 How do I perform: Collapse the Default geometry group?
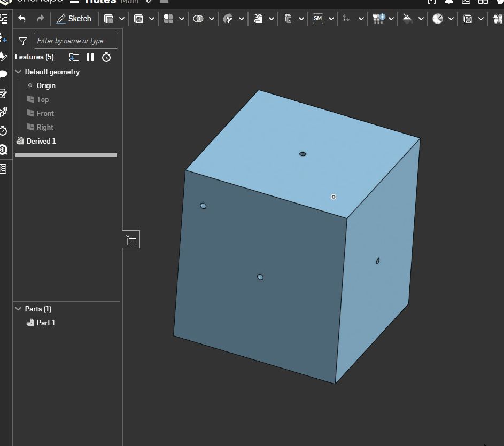(x=19, y=72)
